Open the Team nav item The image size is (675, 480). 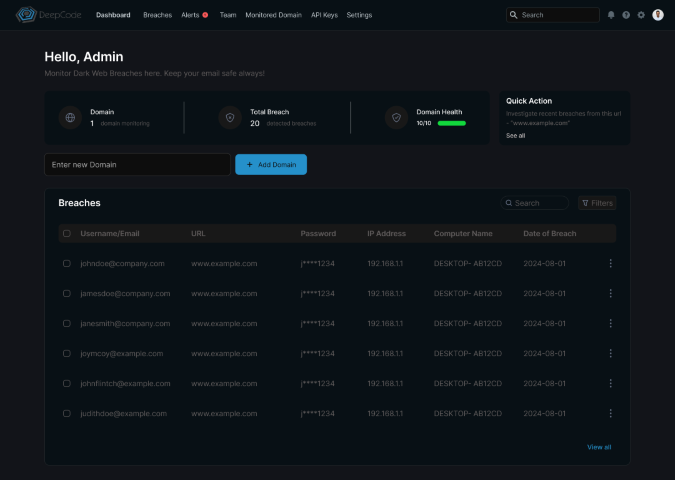228,15
